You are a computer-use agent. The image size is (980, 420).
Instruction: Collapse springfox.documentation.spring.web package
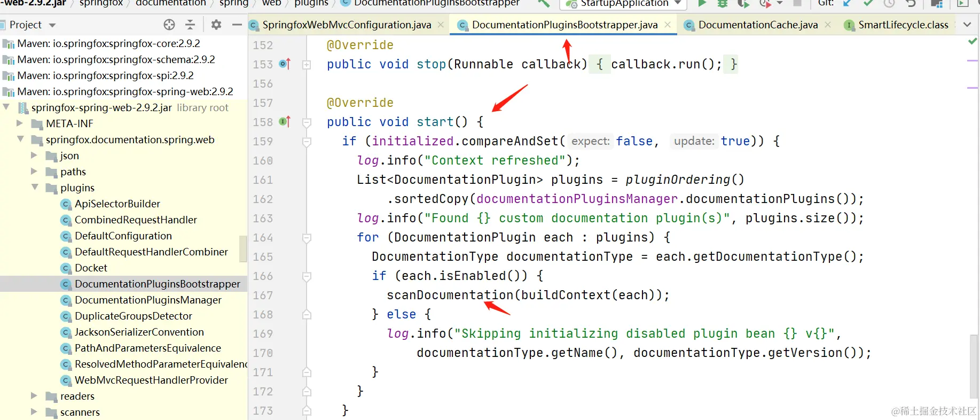[20, 139]
